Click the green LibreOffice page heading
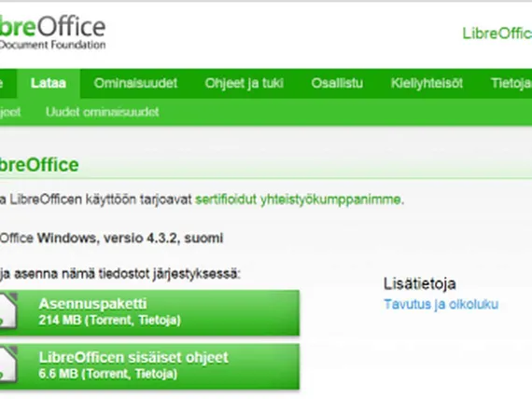532x399 pixels. pos(39,165)
